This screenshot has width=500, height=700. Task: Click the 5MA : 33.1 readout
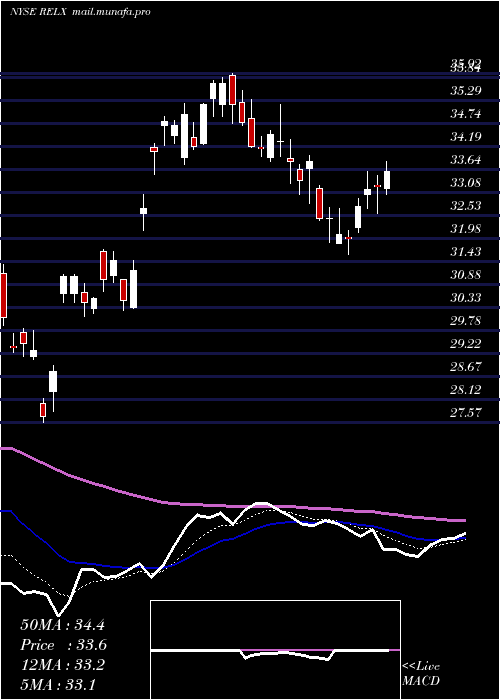58,684
